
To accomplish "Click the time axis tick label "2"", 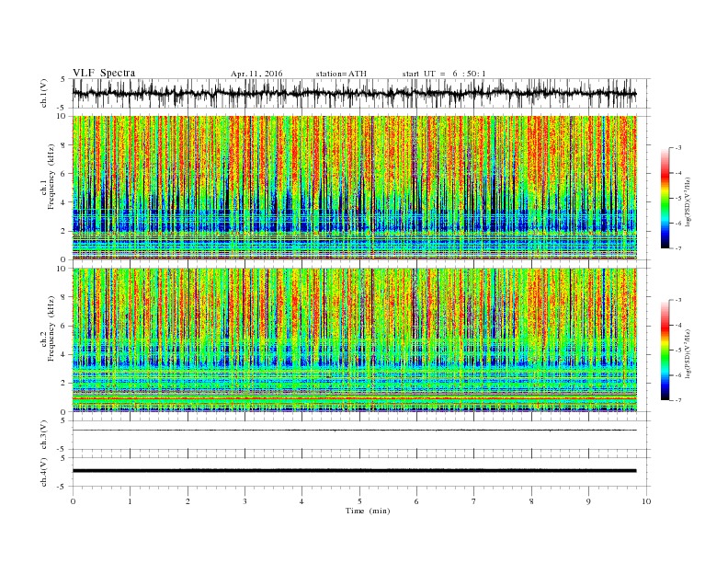I will coord(188,501).
